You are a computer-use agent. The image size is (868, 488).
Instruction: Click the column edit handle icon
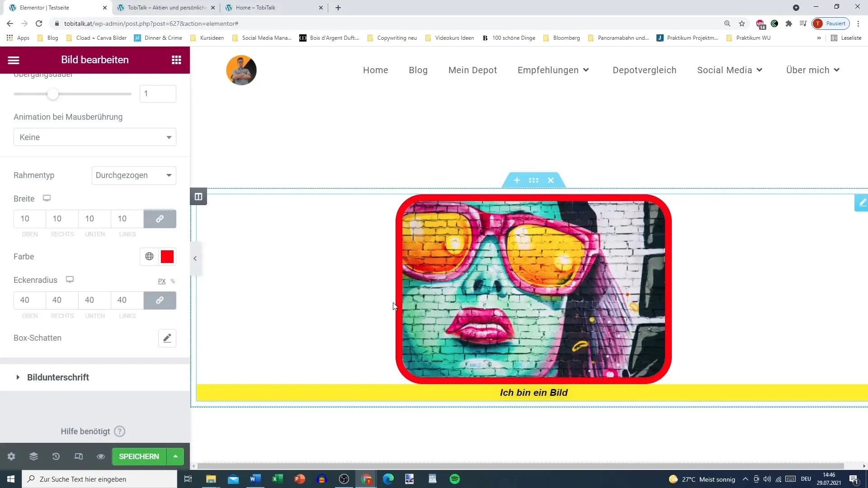pyautogui.click(x=198, y=197)
